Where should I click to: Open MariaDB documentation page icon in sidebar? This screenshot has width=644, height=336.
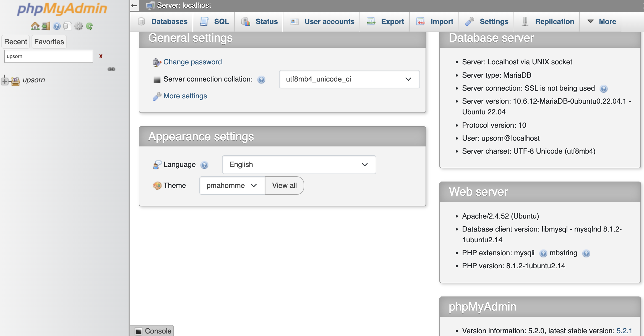(67, 26)
